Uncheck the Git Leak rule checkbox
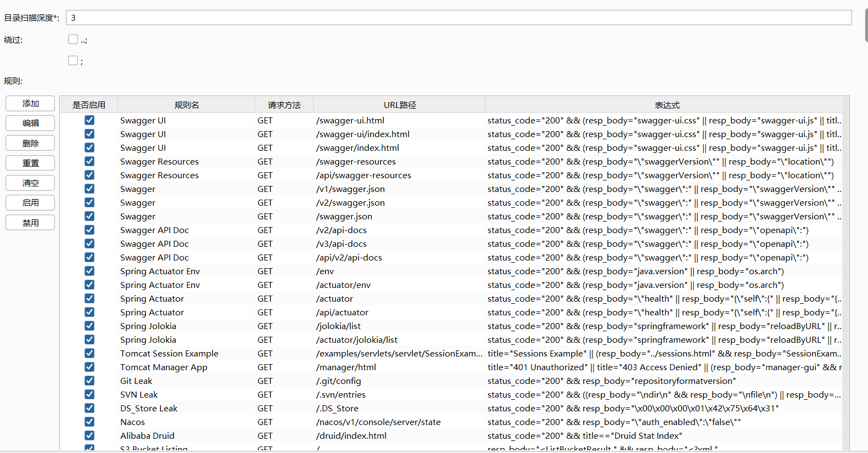Screen dimensions: 868x453 tap(89, 381)
